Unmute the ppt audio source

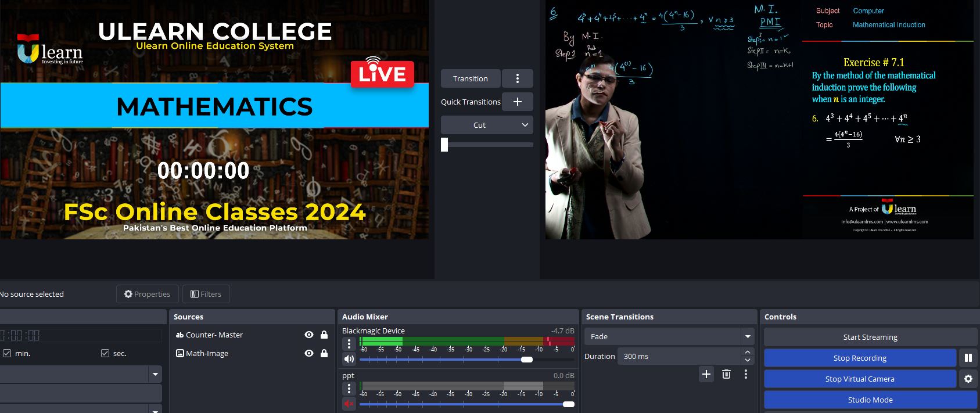[349, 404]
